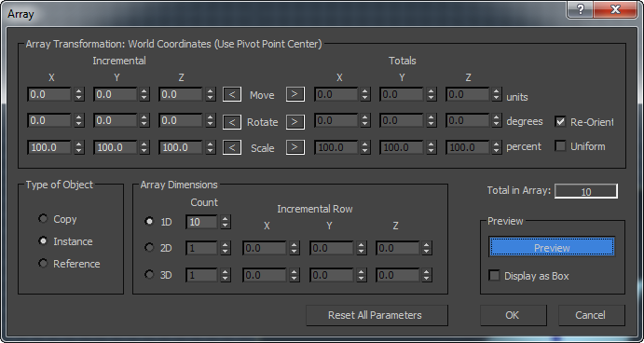The image size is (644, 343).
Task: Click the Incremental Scale Y field
Action: point(115,147)
